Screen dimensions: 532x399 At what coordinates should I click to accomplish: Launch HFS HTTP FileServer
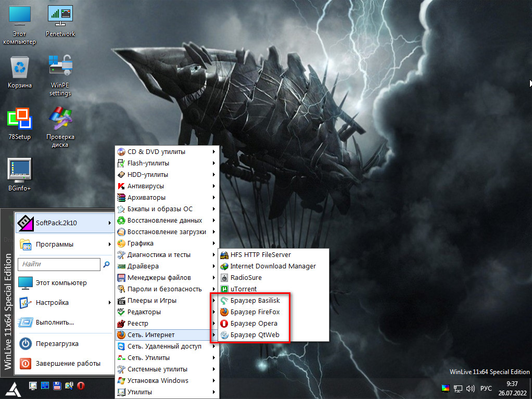coord(274,254)
